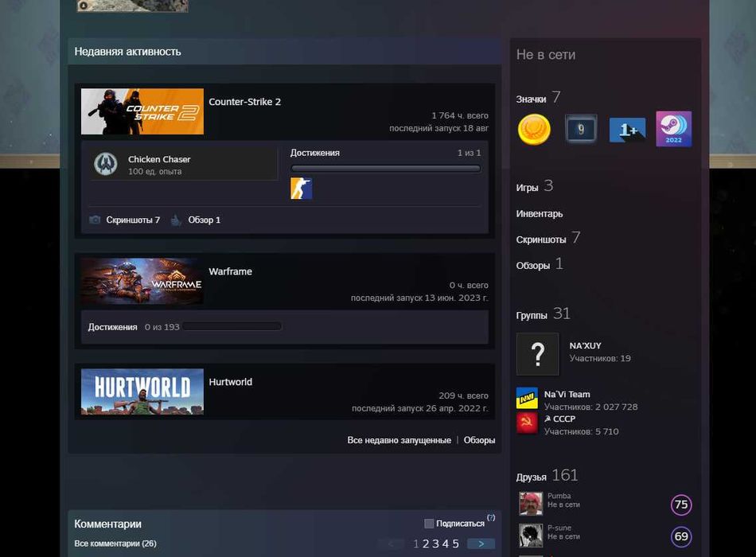Open P-sune's profile name
Screen dimensions: 756x557
(559, 528)
